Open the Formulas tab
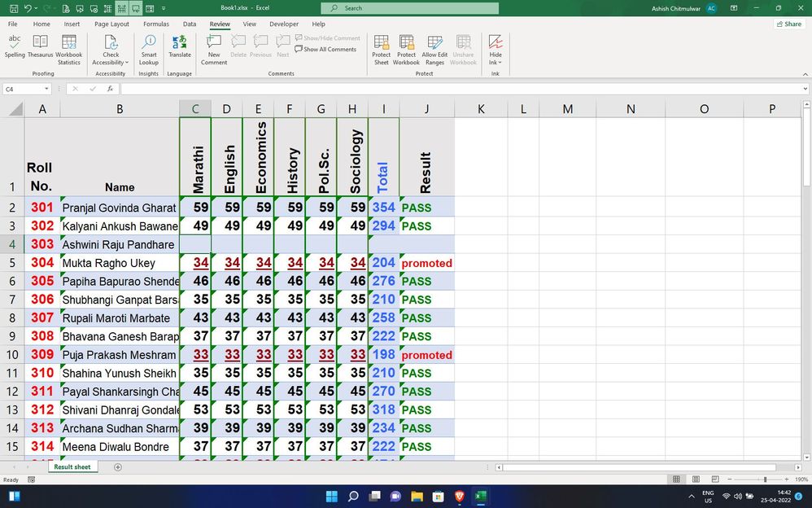812x508 pixels. 156,24
